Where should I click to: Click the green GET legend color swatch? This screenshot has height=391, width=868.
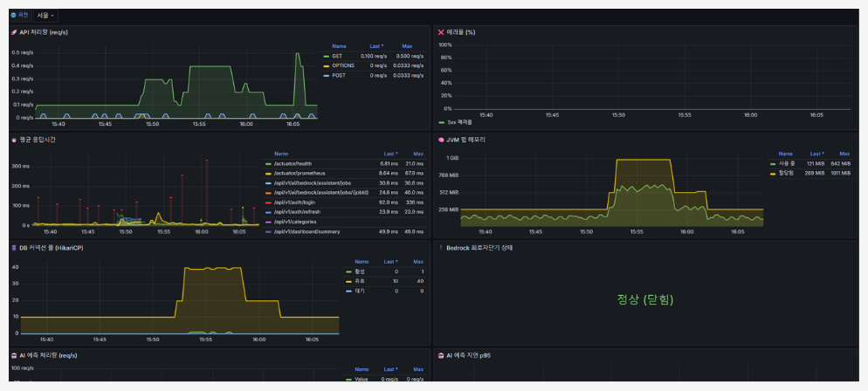(x=326, y=57)
